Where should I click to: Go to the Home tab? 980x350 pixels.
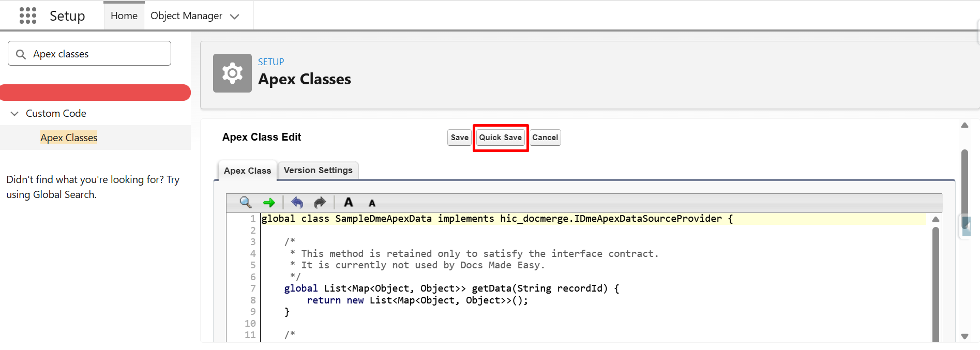tap(124, 16)
